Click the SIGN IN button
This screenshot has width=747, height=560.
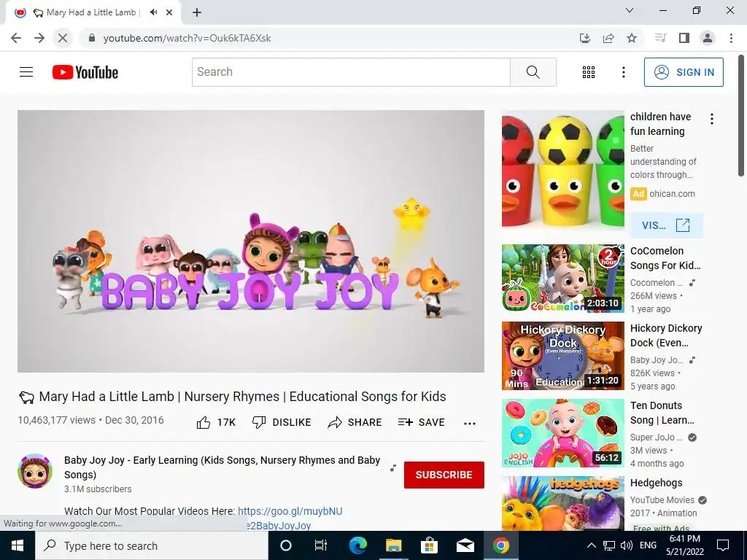[x=683, y=72]
